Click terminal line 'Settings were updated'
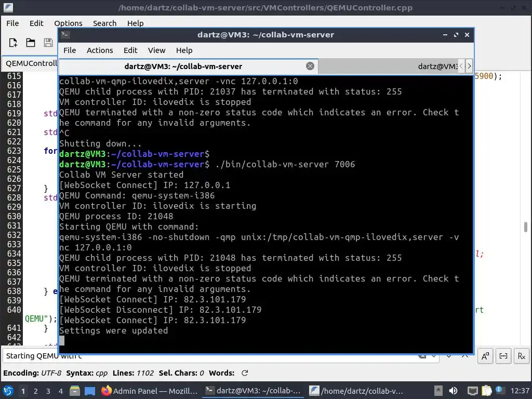Viewport: 532px width, 399px height. pyautogui.click(x=114, y=330)
